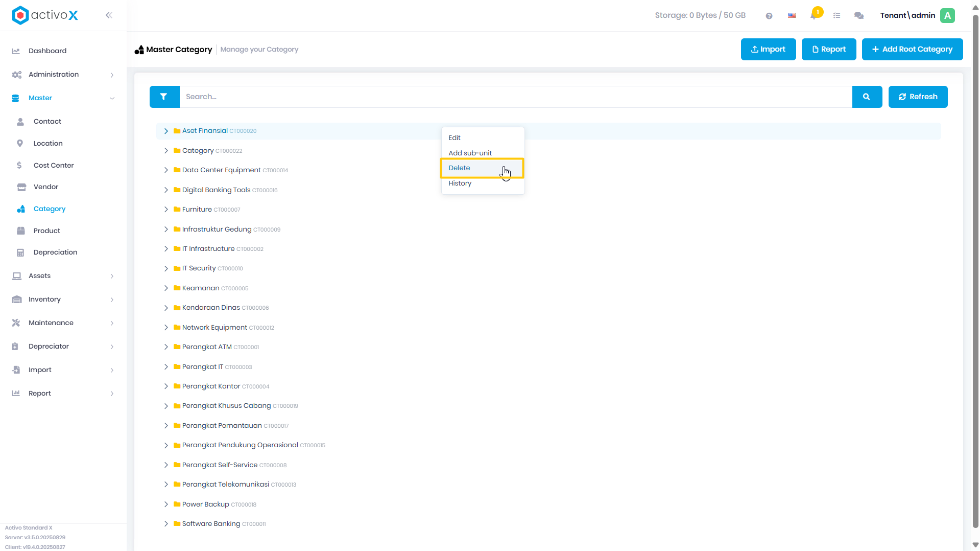Click the Tenant\admin user name
The image size is (980, 551).
907,15
